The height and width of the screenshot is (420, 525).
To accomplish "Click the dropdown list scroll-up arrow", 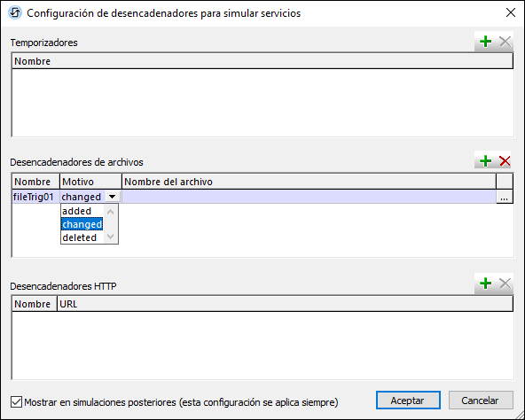I will 111,212.
